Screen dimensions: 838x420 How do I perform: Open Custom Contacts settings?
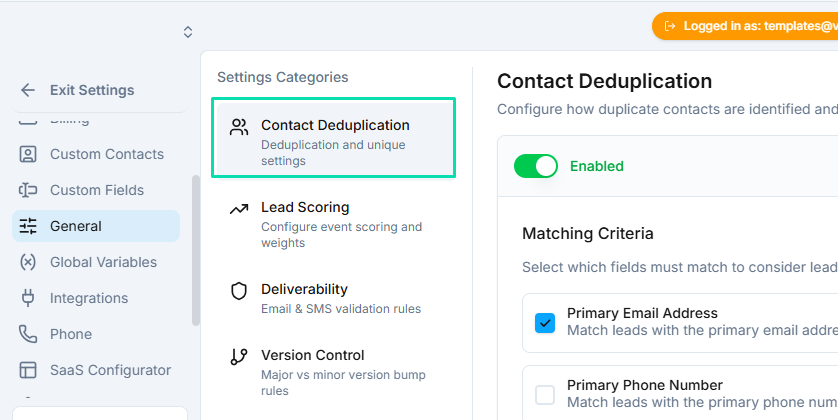[96, 154]
